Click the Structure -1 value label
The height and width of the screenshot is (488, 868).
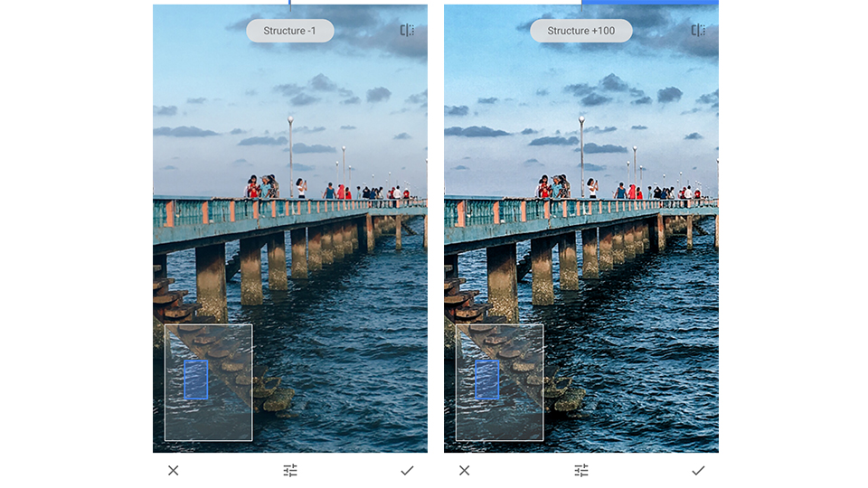coord(289,31)
